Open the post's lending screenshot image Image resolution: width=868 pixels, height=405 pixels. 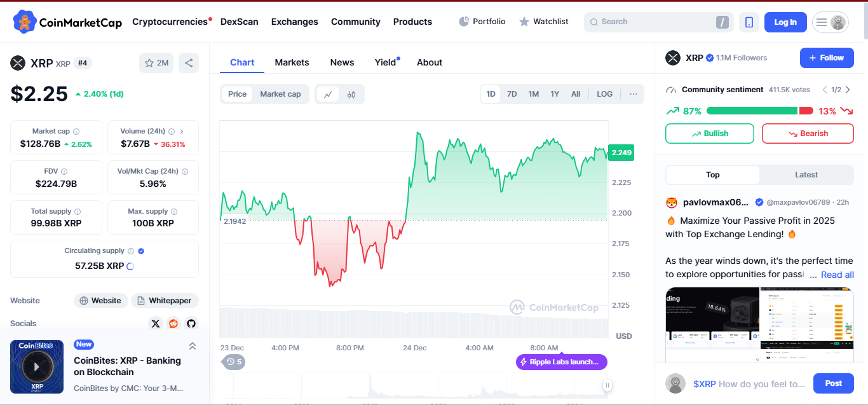click(759, 324)
